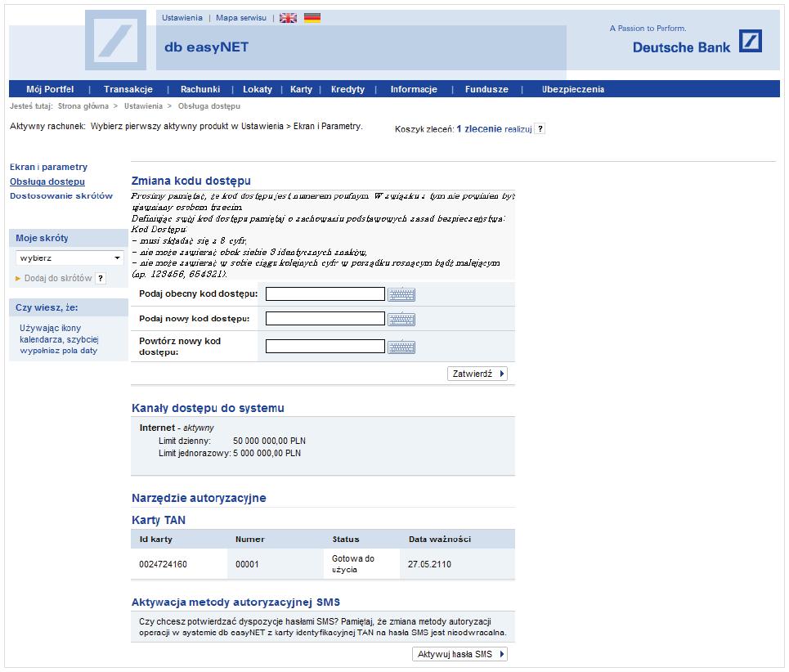
Task: Open Dostosowanie skrótów sidebar link
Action: (61, 195)
